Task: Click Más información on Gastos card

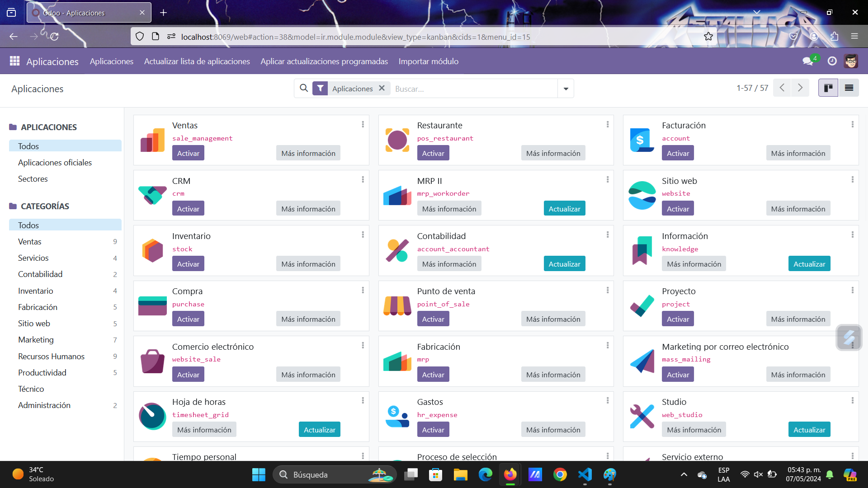Action: click(x=553, y=429)
